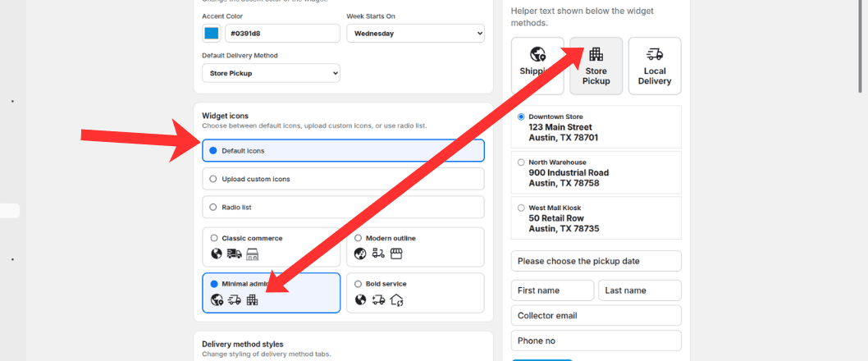This screenshot has height=361, width=868.
Task: Click the Classic commerce storefront icon
Action: tap(253, 254)
